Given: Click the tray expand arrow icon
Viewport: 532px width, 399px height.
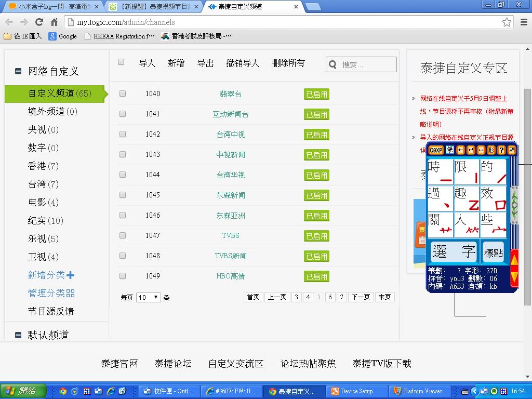Looking at the screenshot, I should click(x=474, y=392).
